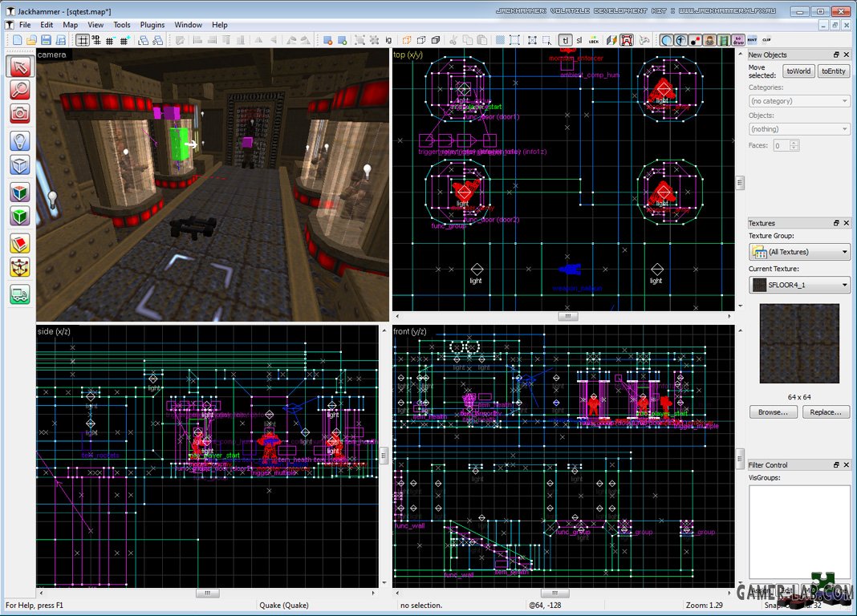Screen dimensions: 857x616
Task: Open the Current Texture SFLOOR4_1 dropdown
Action: click(x=799, y=285)
